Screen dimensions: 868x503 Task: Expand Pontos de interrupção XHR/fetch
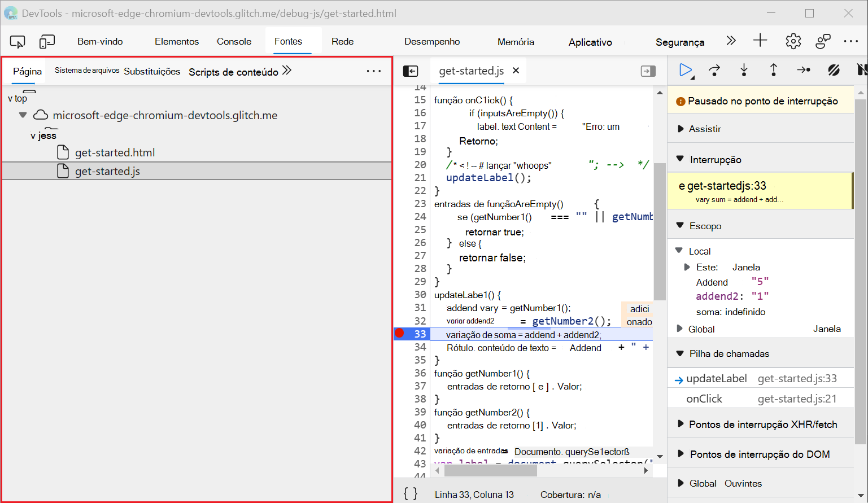(681, 424)
